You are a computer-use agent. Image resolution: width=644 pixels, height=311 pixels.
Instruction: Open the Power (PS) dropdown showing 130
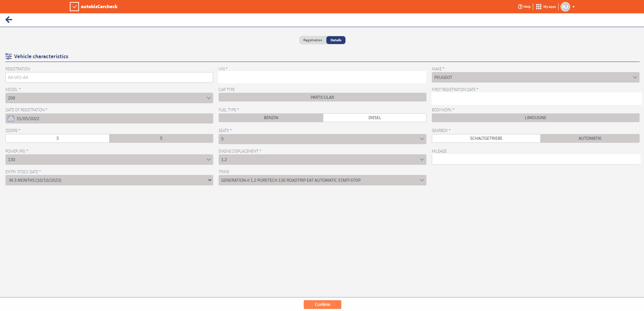pyautogui.click(x=109, y=160)
